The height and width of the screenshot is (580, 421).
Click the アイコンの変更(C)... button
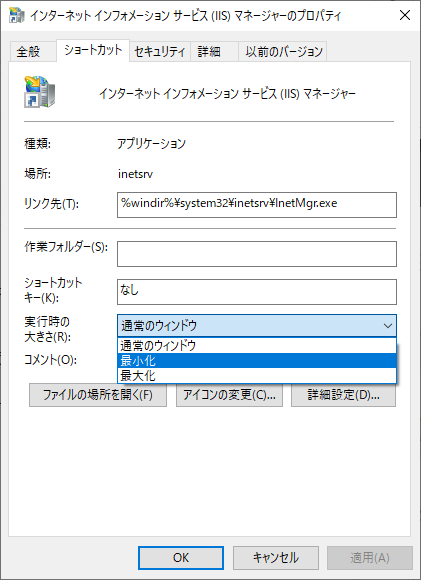(229, 395)
